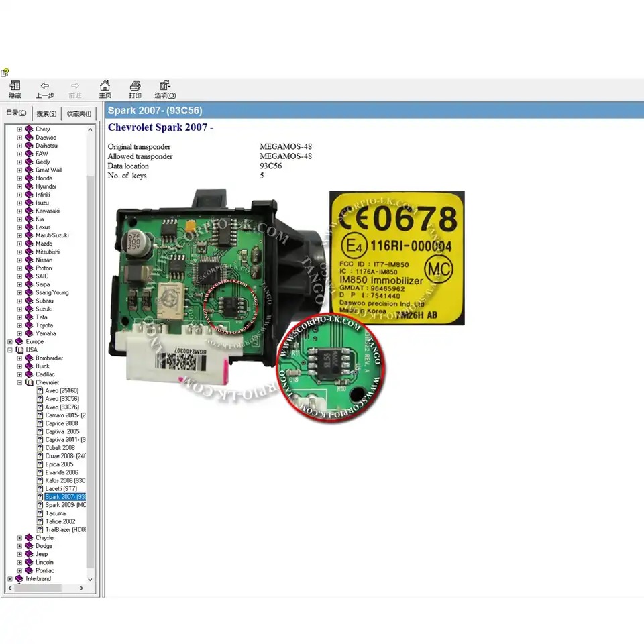Expand the Dodge tree node
This screenshot has width=644, height=644.
point(20,546)
